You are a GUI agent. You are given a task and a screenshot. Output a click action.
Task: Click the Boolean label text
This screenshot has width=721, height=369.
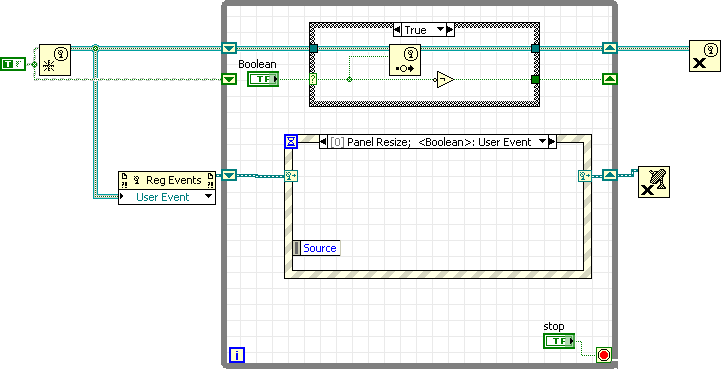(x=257, y=64)
